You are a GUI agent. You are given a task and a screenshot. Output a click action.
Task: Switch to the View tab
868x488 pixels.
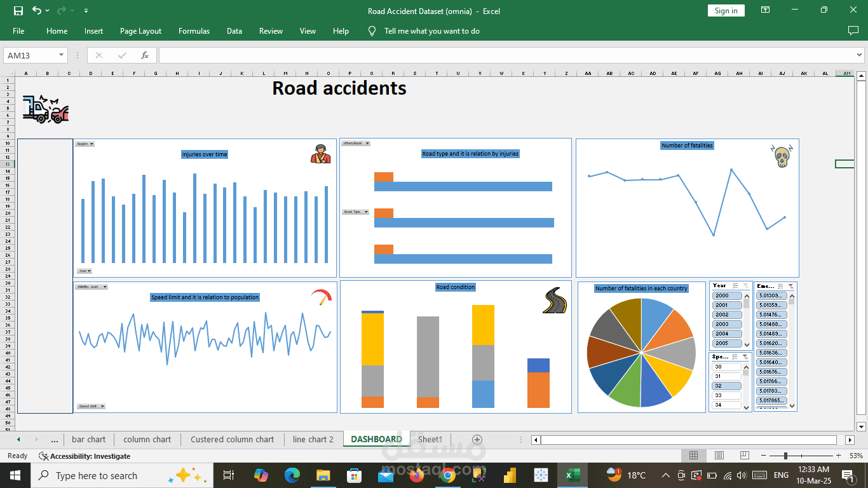(308, 30)
